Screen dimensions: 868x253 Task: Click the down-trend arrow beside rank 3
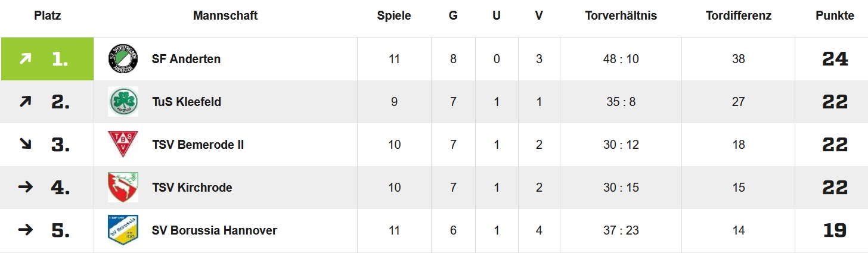[25, 144]
